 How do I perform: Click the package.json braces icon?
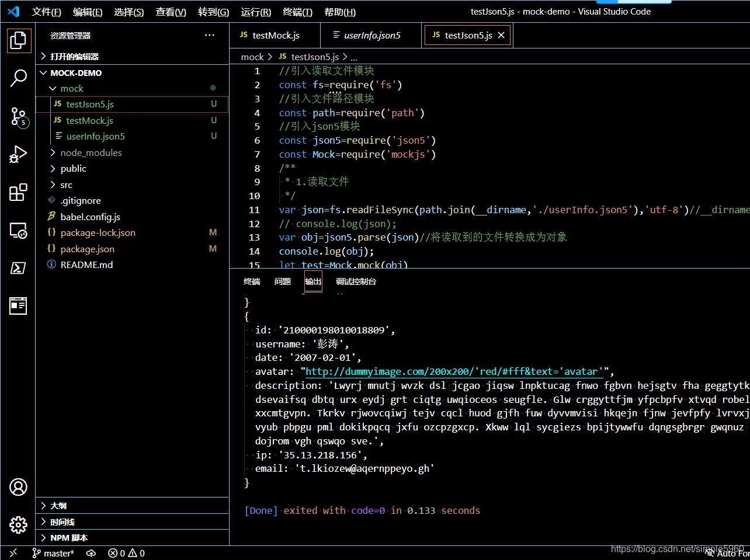(x=51, y=249)
